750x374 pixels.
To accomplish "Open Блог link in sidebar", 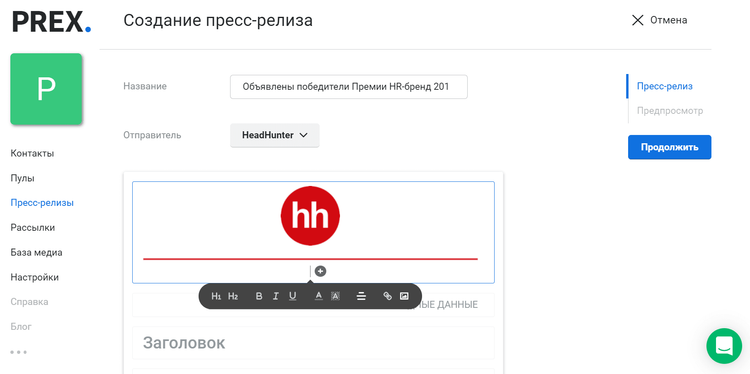I will [x=21, y=327].
